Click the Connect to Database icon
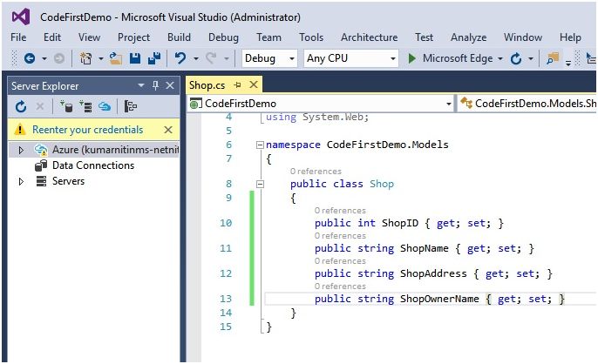 point(66,106)
